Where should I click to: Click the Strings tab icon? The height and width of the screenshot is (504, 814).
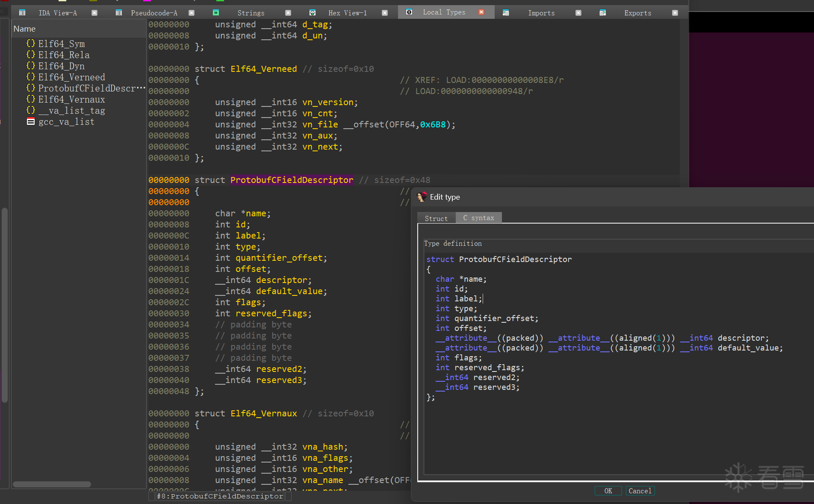point(216,13)
